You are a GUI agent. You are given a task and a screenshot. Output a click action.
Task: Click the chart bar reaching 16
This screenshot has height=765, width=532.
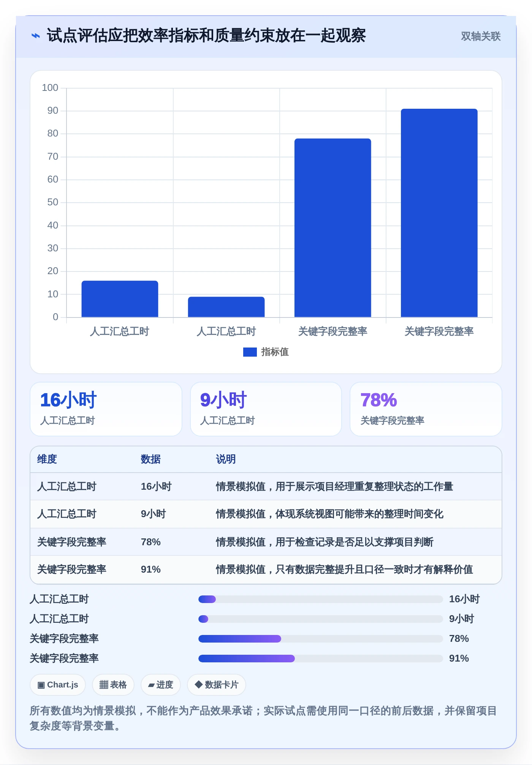(x=120, y=299)
